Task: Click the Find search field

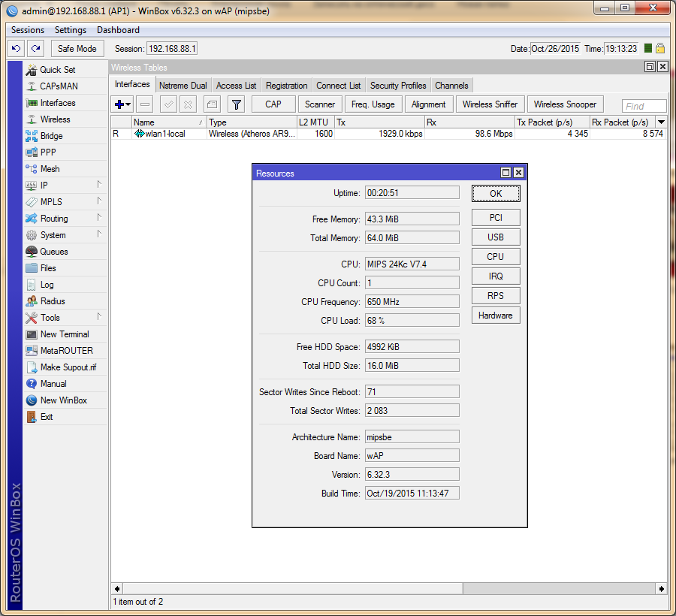Action: coord(644,106)
